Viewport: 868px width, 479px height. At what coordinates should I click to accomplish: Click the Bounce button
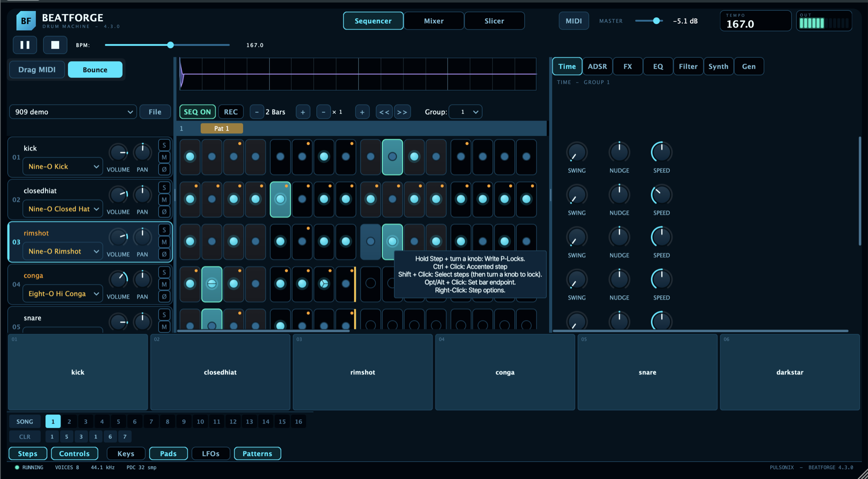(x=95, y=69)
